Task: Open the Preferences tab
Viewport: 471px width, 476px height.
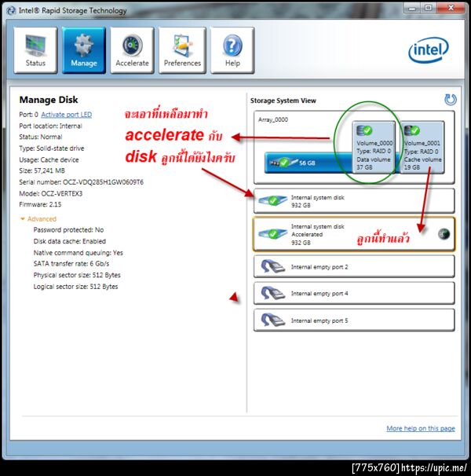Action: coord(182,50)
